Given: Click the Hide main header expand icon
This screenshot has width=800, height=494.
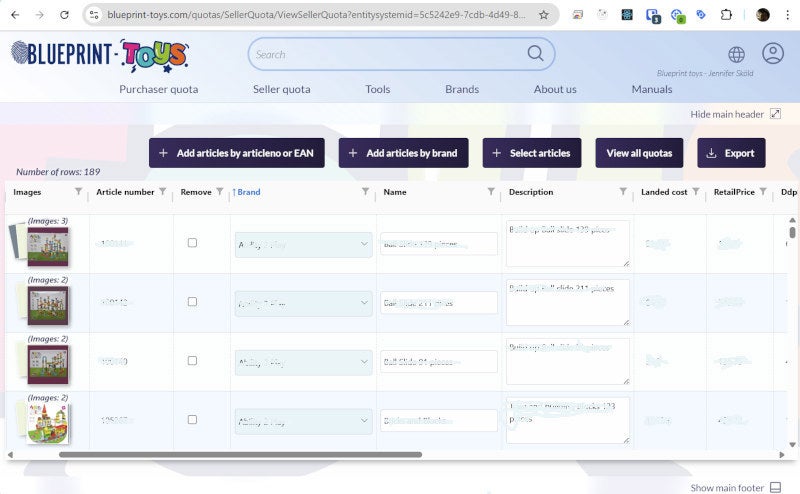Looking at the screenshot, I should pyautogui.click(x=776, y=114).
